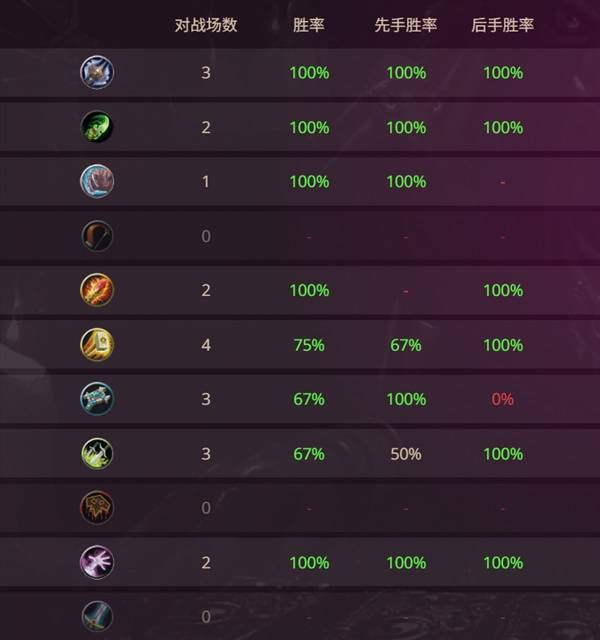The image size is (600, 640).
Task: Click the 后手胜率 column header
Action: click(x=502, y=25)
